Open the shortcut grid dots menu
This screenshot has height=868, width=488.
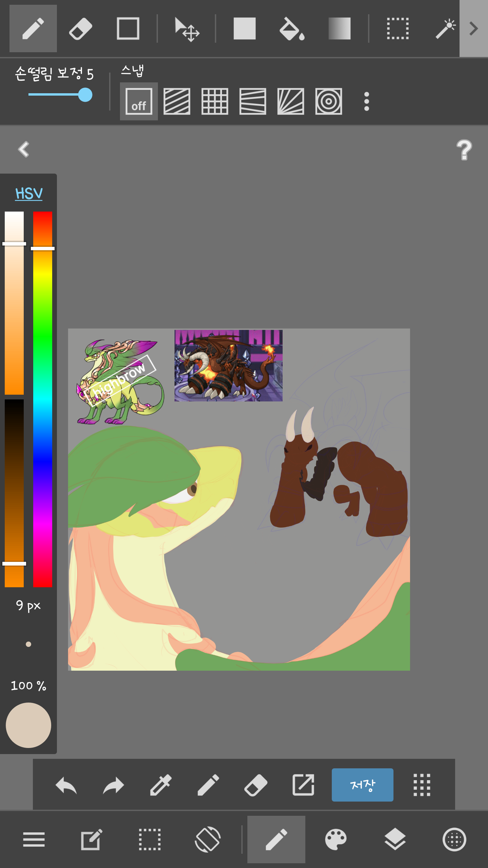pos(422,785)
